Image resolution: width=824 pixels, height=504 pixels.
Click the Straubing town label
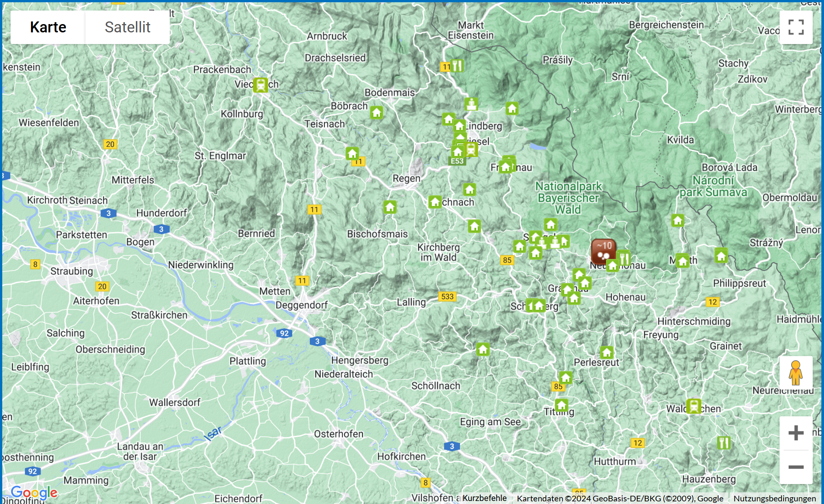pyautogui.click(x=72, y=271)
